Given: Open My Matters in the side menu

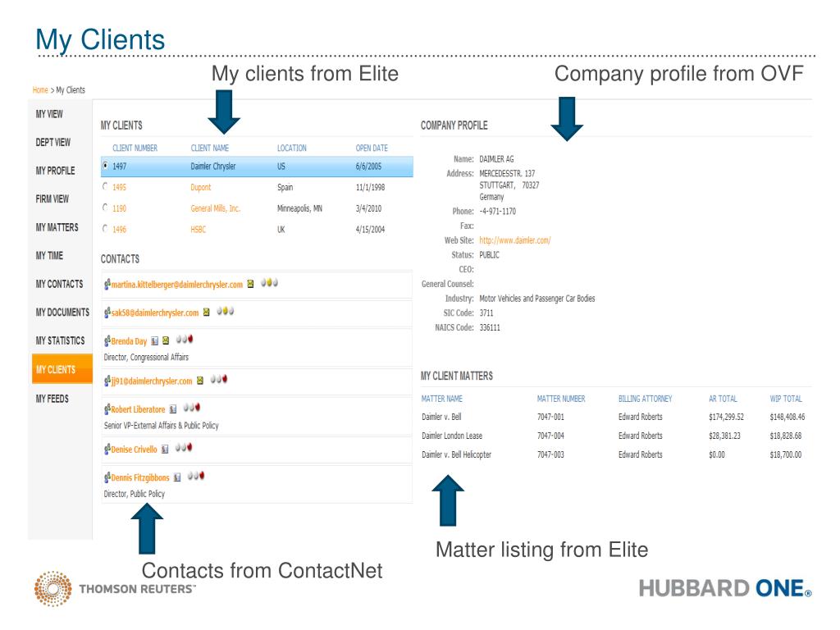Looking at the screenshot, I should coord(57,228).
